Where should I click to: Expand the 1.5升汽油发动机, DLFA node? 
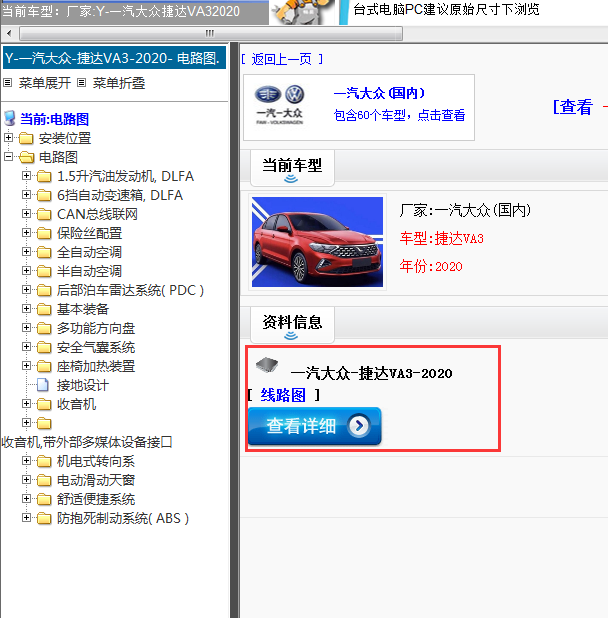coord(26,175)
